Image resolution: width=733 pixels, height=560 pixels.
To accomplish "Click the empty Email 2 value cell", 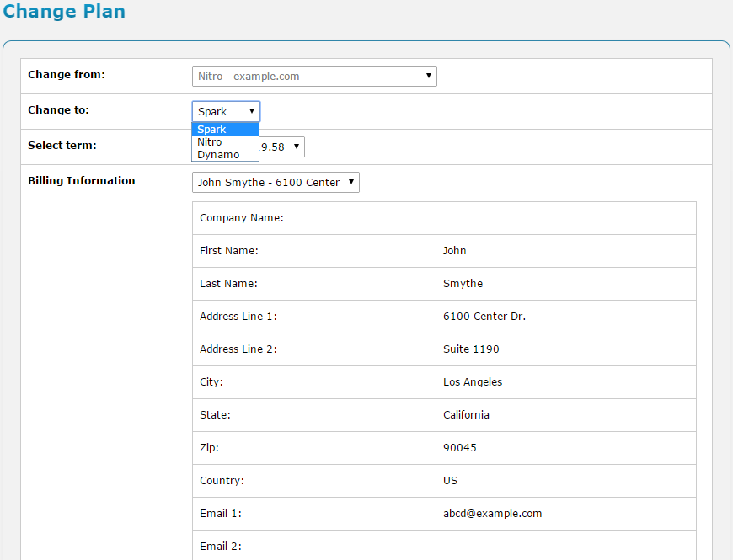I will point(565,546).
